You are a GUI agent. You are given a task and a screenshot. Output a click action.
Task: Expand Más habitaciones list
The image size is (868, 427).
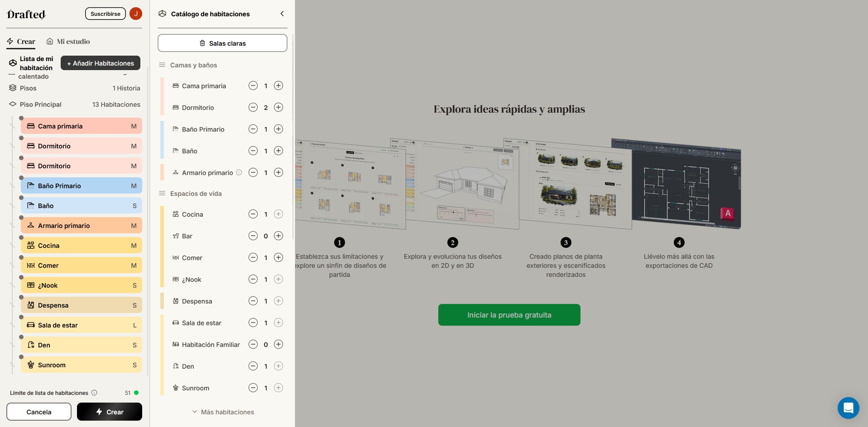tap(222, 412)
